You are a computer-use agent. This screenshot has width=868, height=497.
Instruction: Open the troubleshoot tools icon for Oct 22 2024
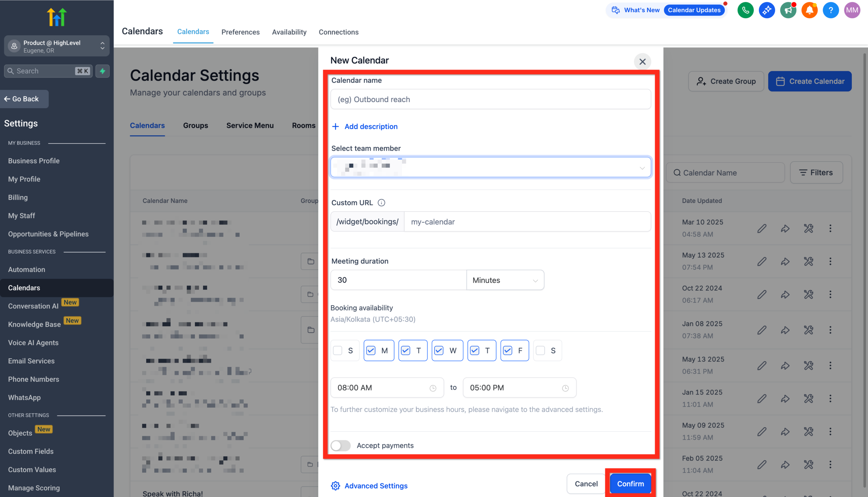808,294
